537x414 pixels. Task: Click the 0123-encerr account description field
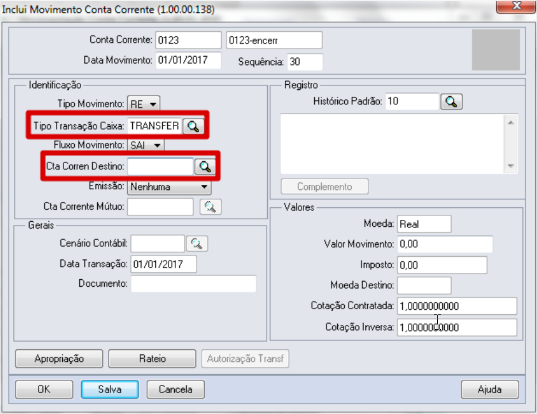[x=274, y=40]
